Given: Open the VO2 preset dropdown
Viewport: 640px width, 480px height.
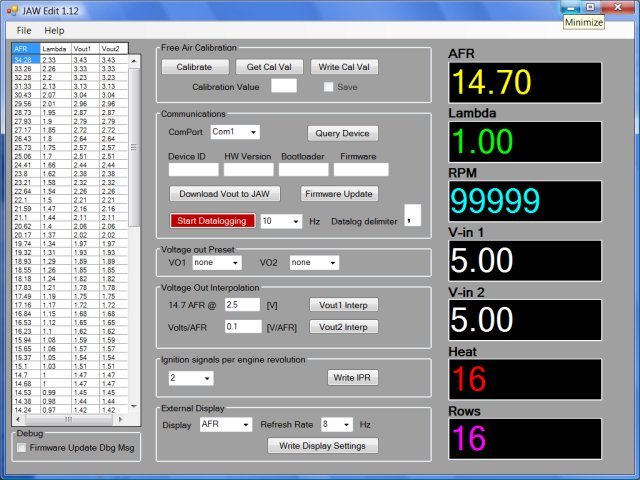Looking at the screenshot, I should tap(314, 262).
